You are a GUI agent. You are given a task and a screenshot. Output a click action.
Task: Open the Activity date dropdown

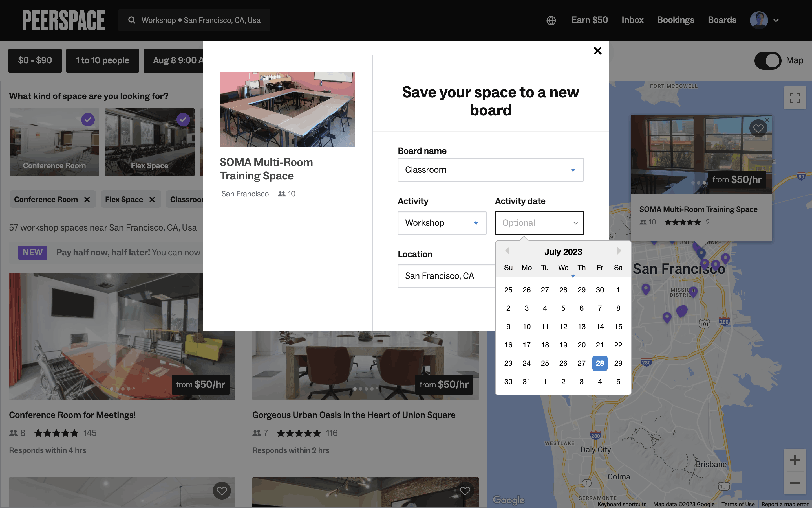point(539,223)
